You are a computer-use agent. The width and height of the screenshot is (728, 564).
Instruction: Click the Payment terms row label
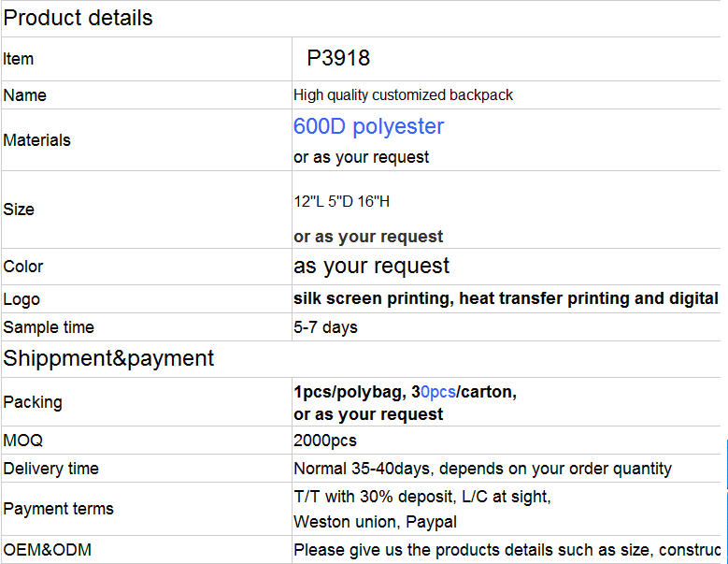[x=58, y=509]
